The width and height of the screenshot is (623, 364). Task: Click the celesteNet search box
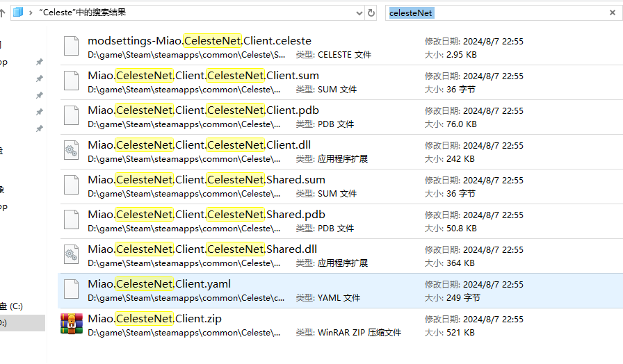click(x=501, y=13)
